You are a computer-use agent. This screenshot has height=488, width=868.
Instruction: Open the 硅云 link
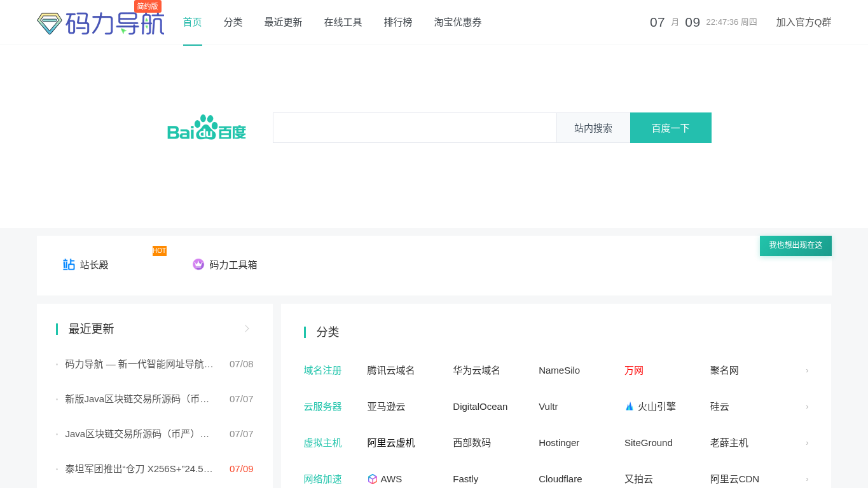point(720,407)
